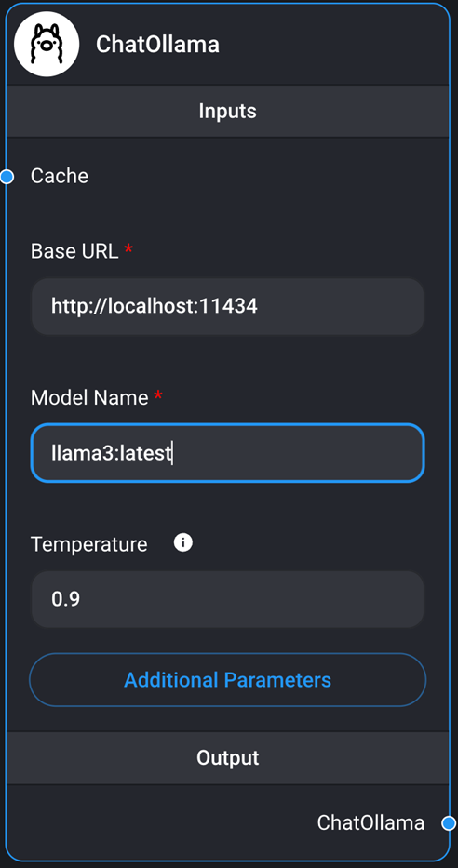Open the Additional Parameters dialog
The image size is (458, 868).
[x=228, y=680]
